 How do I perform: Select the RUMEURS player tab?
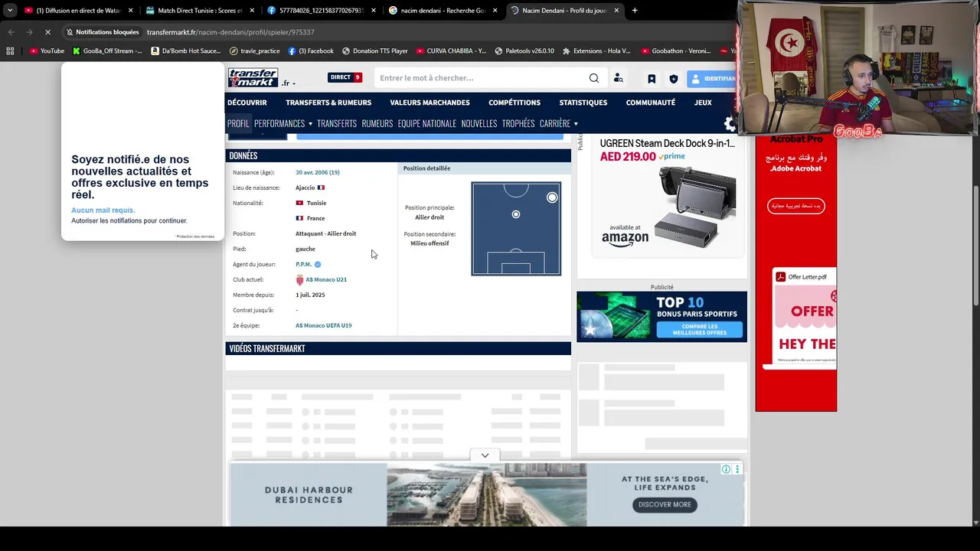pos(377,123)
